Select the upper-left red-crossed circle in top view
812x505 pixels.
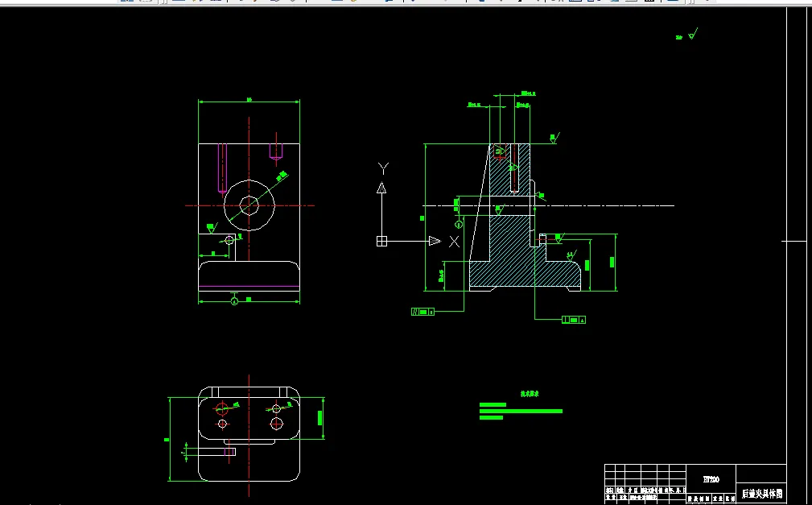[222, 408]
